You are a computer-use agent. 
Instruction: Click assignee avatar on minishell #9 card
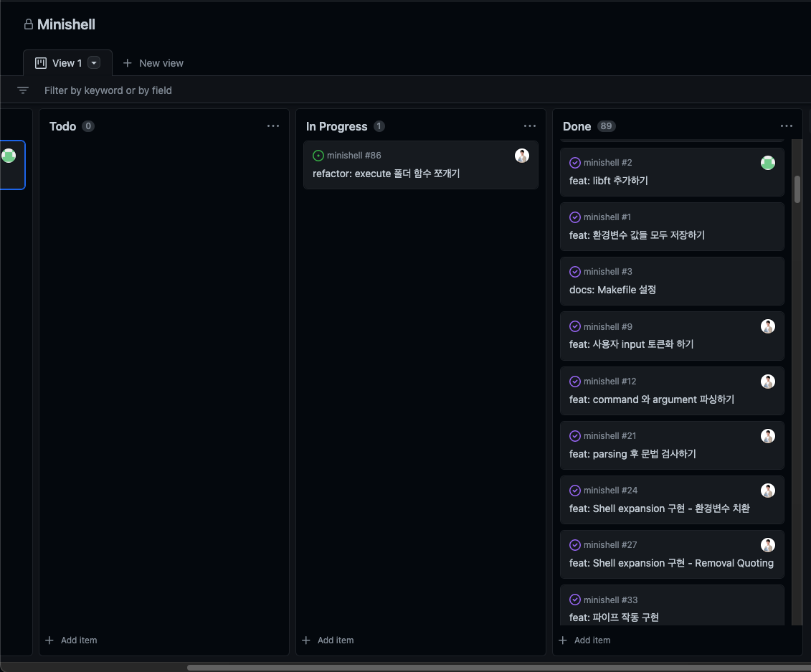tap(768, 326)
